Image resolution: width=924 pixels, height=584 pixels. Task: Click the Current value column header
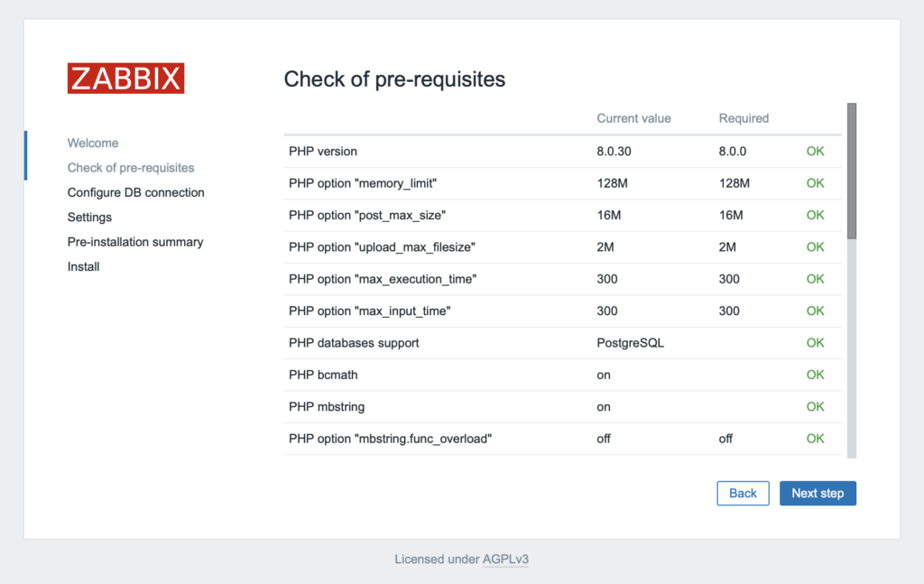633,118
